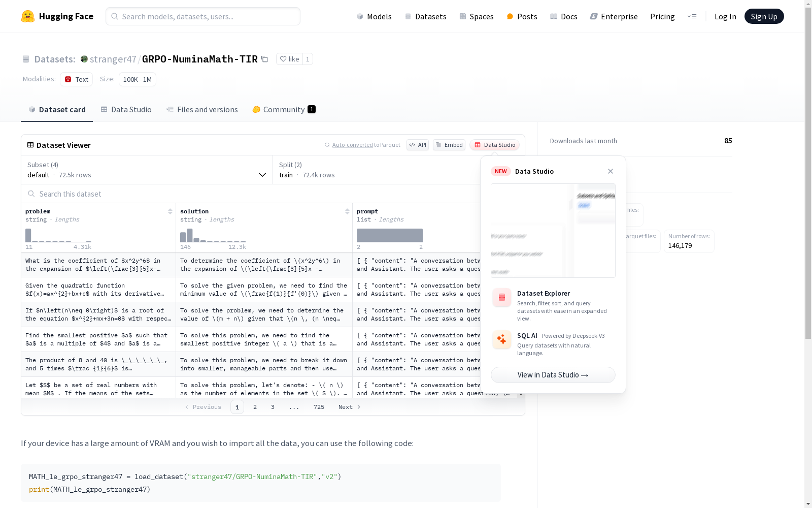Click the 'What is the coefficient' problem cell
Screen dimensions: 812x508
(x=98, y=265)
